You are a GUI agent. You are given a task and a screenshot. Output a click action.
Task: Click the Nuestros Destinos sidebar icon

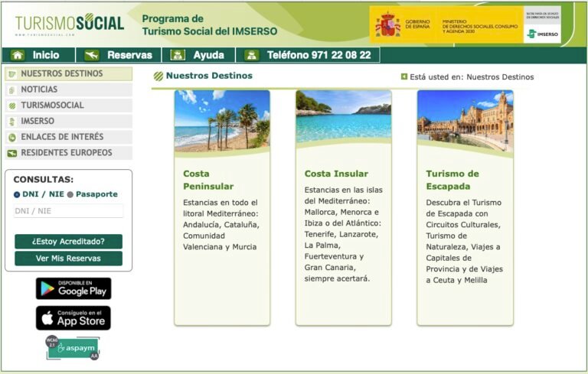(x=12, y=74)
